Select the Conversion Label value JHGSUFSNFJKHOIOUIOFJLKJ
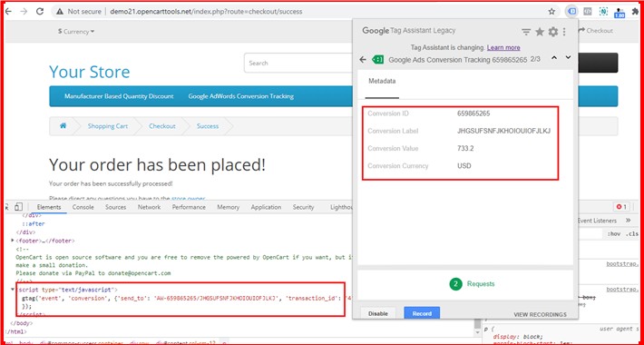 coord(503,131)
